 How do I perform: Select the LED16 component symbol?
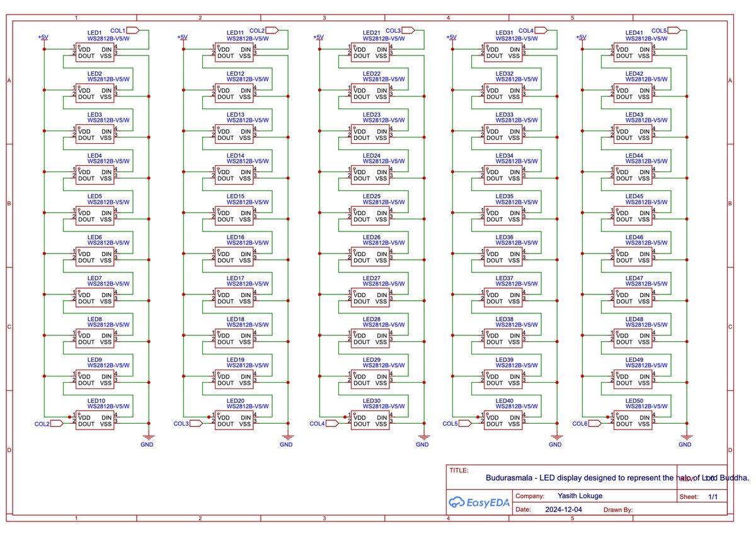pyautogui.click(x=234, y=257)
